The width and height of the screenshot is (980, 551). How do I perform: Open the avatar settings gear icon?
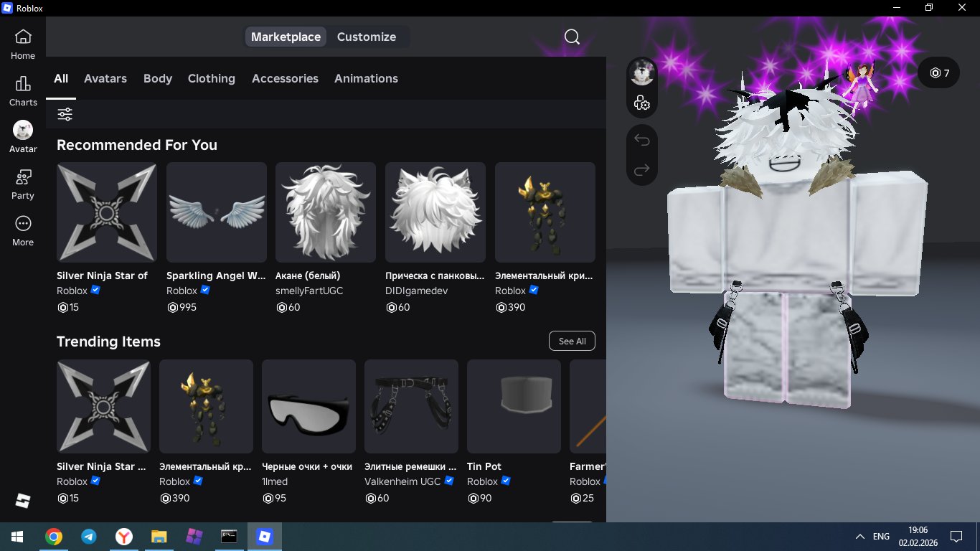point(642,103)
